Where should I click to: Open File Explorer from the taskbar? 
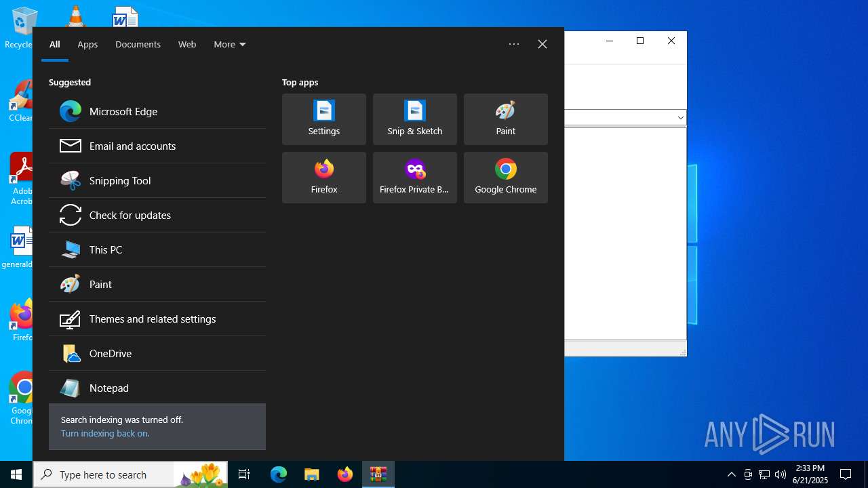(x=312, y=474)
